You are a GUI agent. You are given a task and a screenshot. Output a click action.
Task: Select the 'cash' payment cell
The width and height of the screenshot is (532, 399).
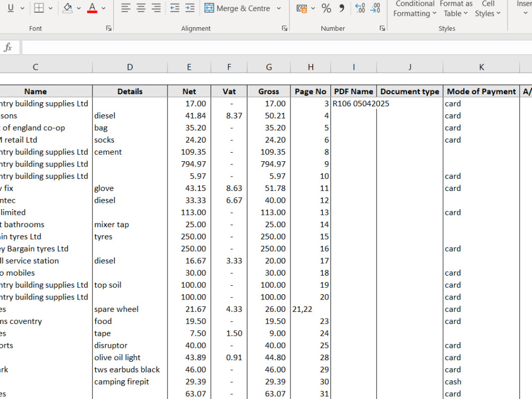pyautogui.click(x=481, y=381)
